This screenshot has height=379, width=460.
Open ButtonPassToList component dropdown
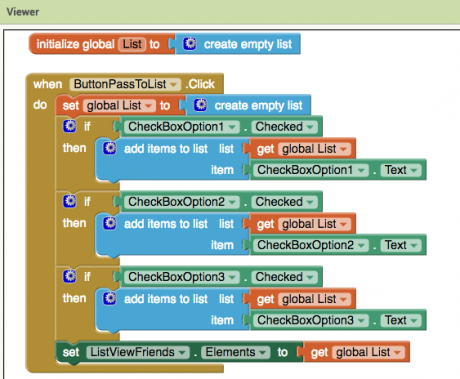(125, 84)
